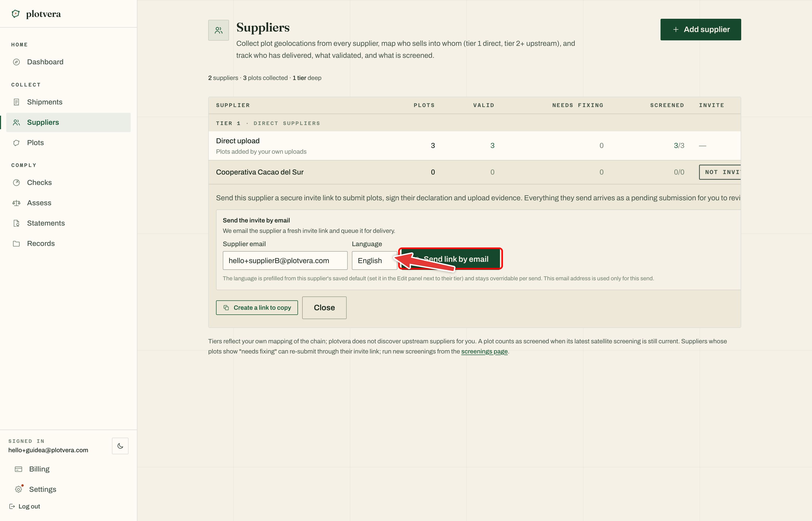This screenshot has height=521, width=812.
Task: Log out of plotvera
Action: pyautogui.click(x=25, y=506)
